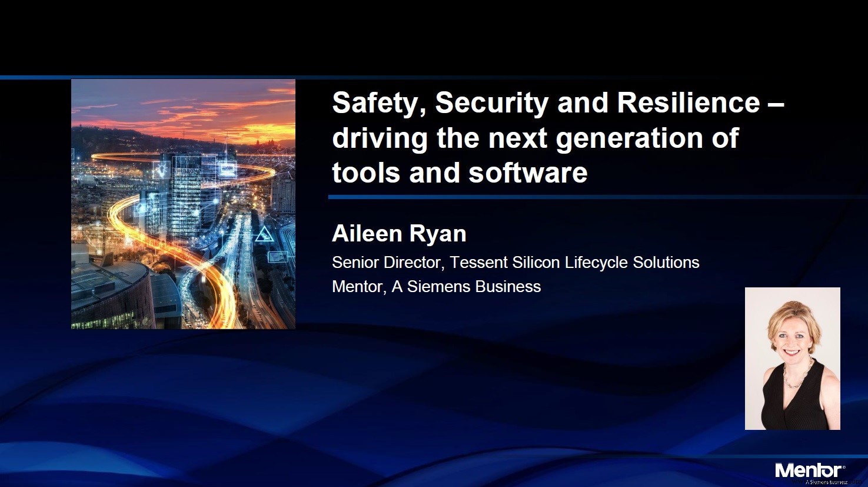Screen dimensions: 868x487
Task: Click the registered trademark symbol beside Mentor
Action: point(844,466)
